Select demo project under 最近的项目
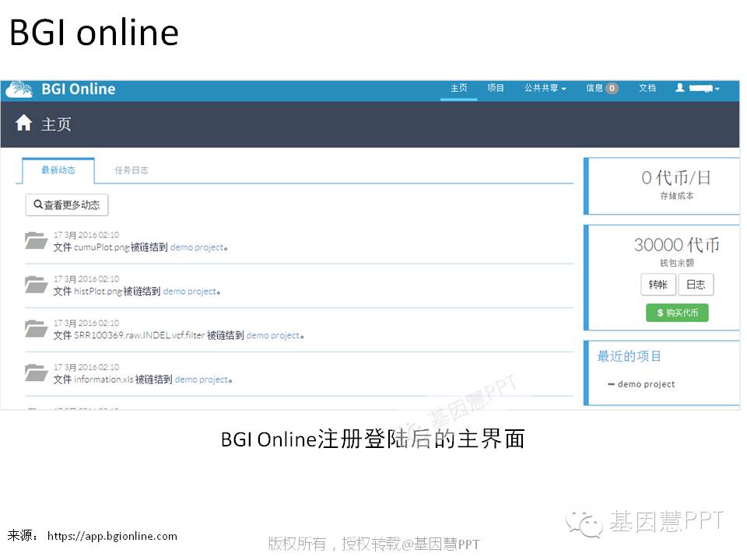The width and height of the screenshot is (747, 560). coord(645,384)
